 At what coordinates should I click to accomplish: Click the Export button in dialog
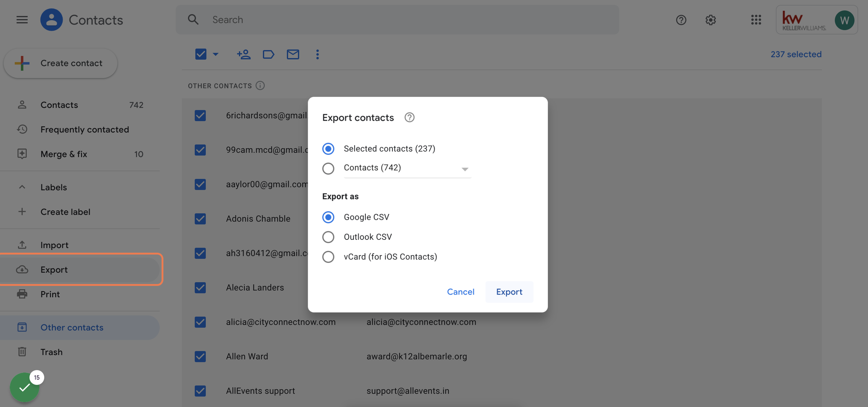[509, 292]
